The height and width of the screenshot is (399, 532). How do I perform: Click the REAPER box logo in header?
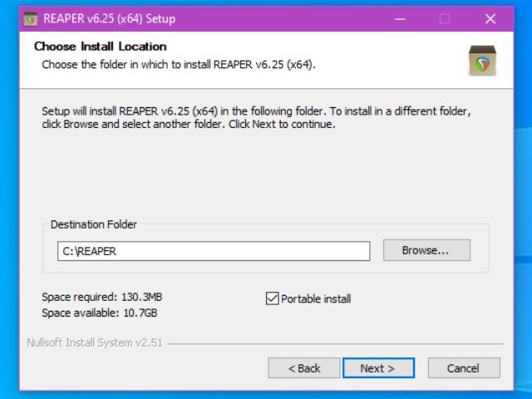[482, 61]
